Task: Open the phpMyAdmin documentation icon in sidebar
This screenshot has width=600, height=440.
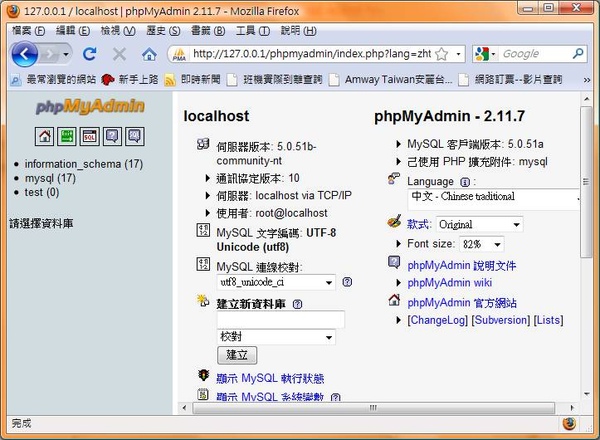Action: [x=112, y=136]
